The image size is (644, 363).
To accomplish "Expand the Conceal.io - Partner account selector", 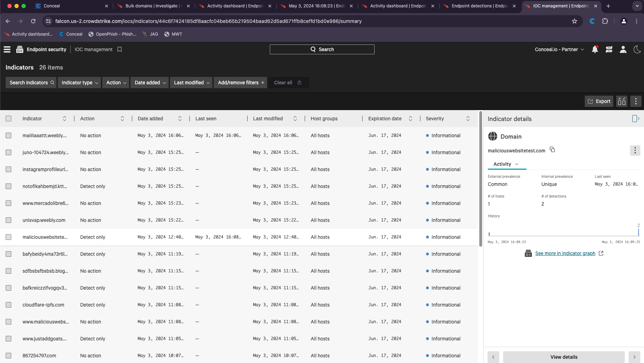I will point(559,49).
